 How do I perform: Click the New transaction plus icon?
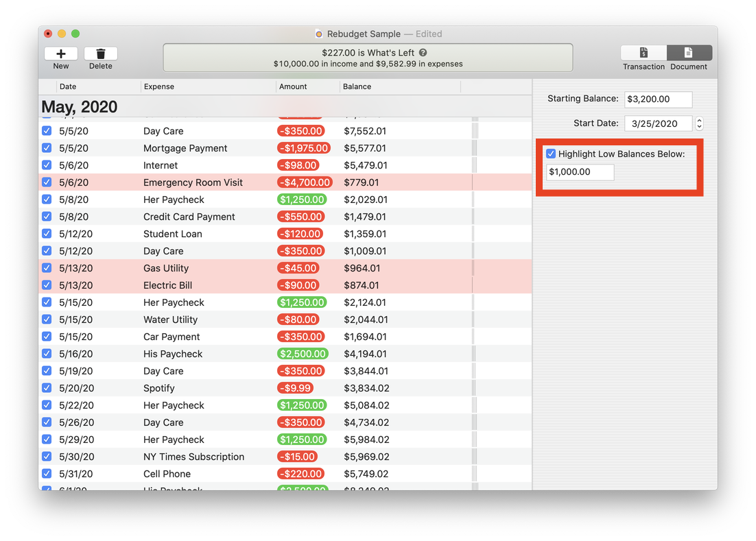[61, 53]
